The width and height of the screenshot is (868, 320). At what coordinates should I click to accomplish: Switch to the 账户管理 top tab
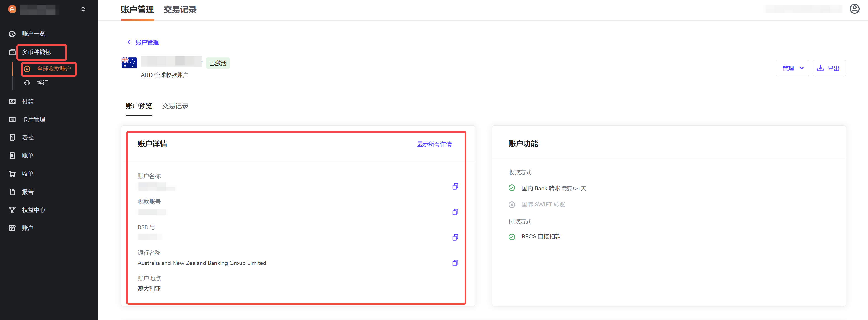[137, 10]
